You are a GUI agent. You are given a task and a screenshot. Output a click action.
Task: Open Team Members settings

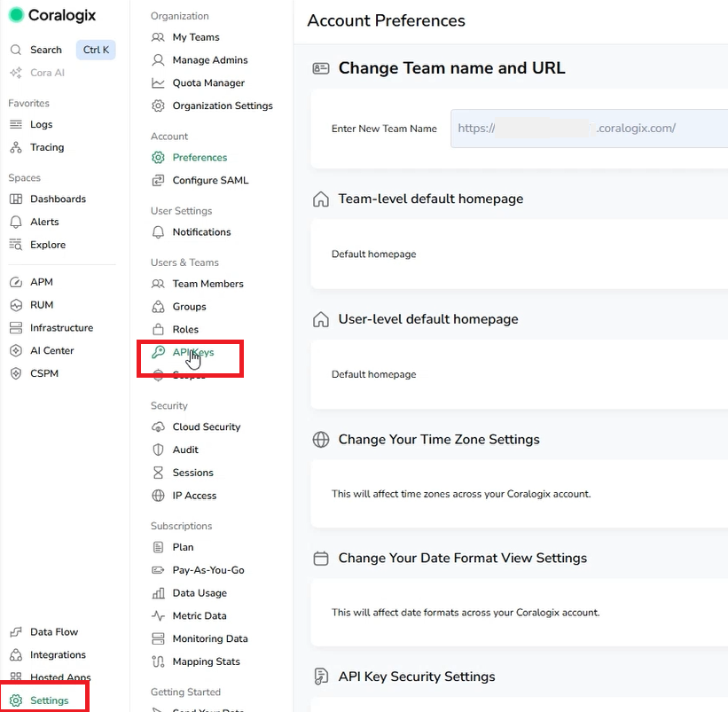208,284
